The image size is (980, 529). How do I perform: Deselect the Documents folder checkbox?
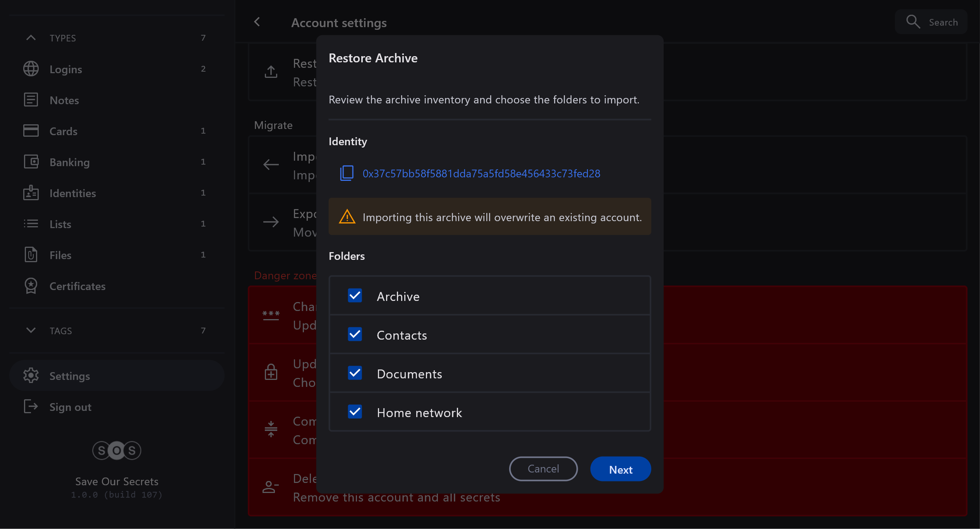[x=355, y=373]
